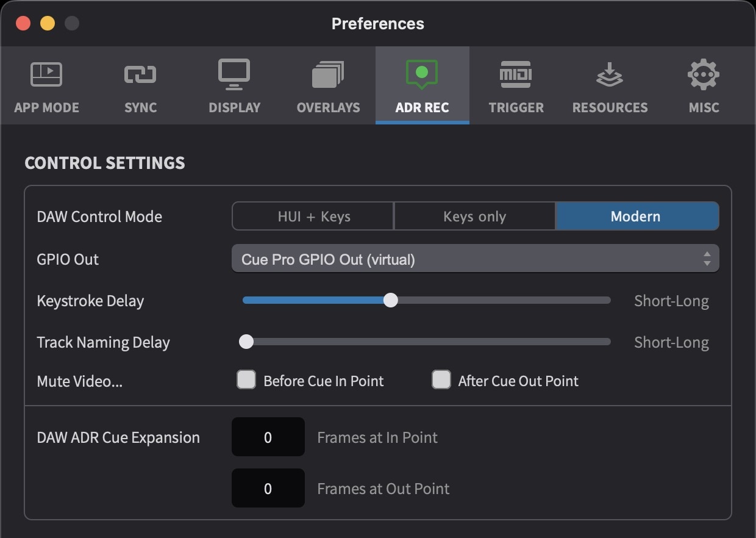756x538 pixels.
Task: Click the CONTROL SETTINGS heading
Action: 105,163
